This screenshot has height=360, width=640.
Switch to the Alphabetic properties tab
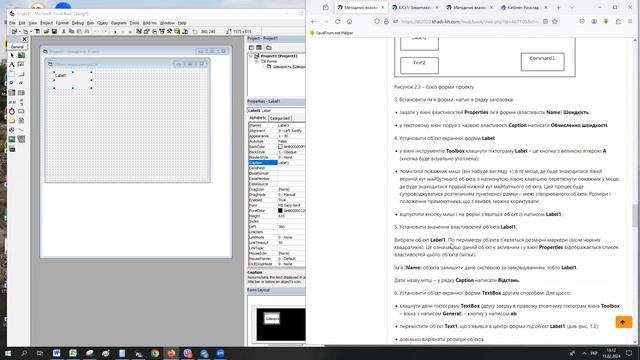coord(258,118)
